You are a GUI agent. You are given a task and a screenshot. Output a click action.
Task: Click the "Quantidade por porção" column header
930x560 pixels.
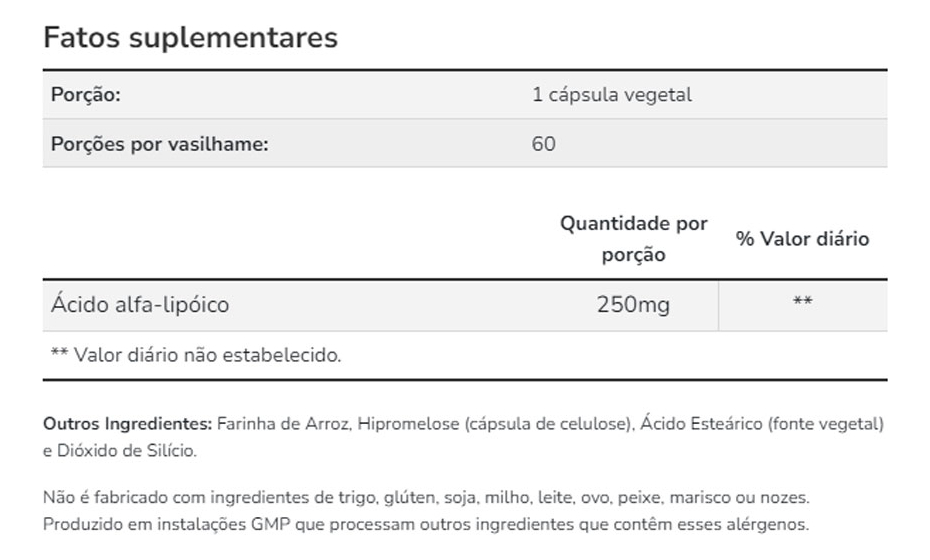[633, 238]
